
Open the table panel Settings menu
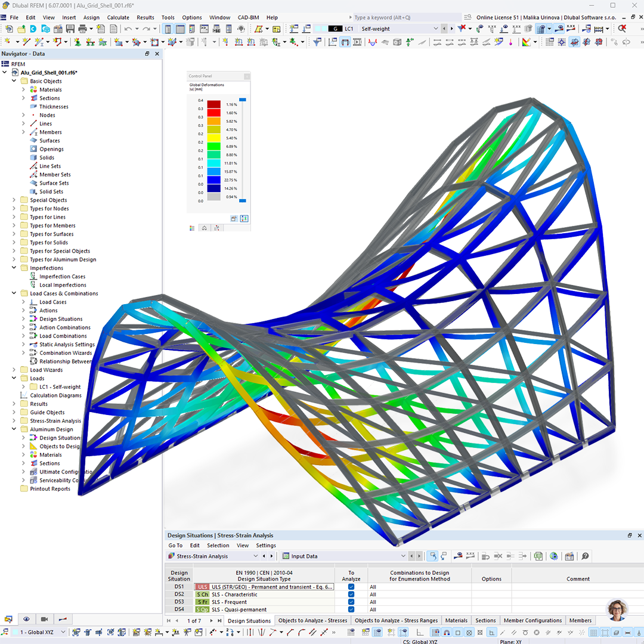point(266,546)
